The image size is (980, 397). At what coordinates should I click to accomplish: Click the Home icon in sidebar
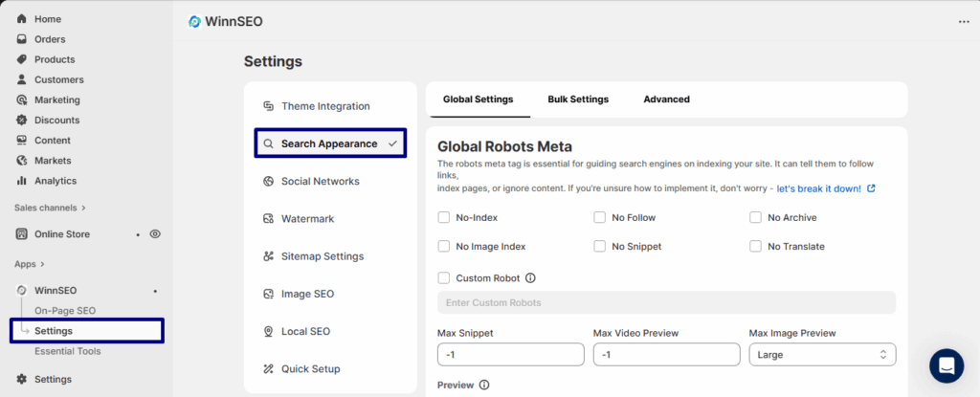pyautogui.click(x=22, y=19)
